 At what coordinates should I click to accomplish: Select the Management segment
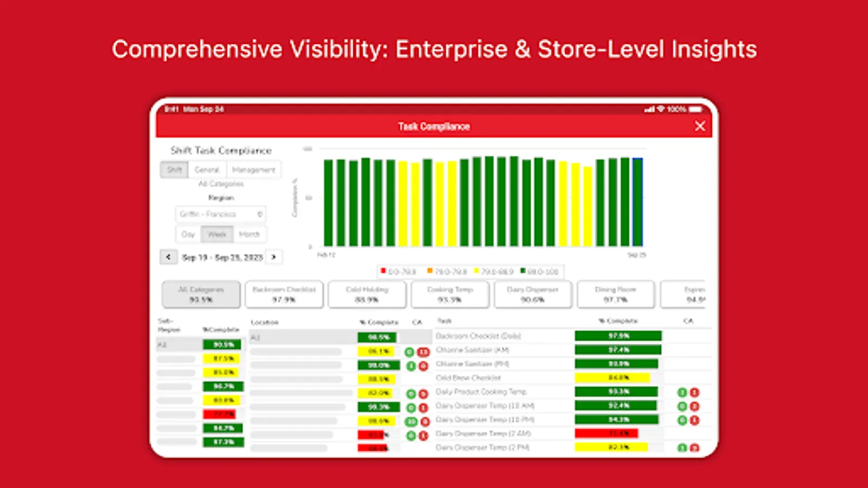[x=254, y=170]
